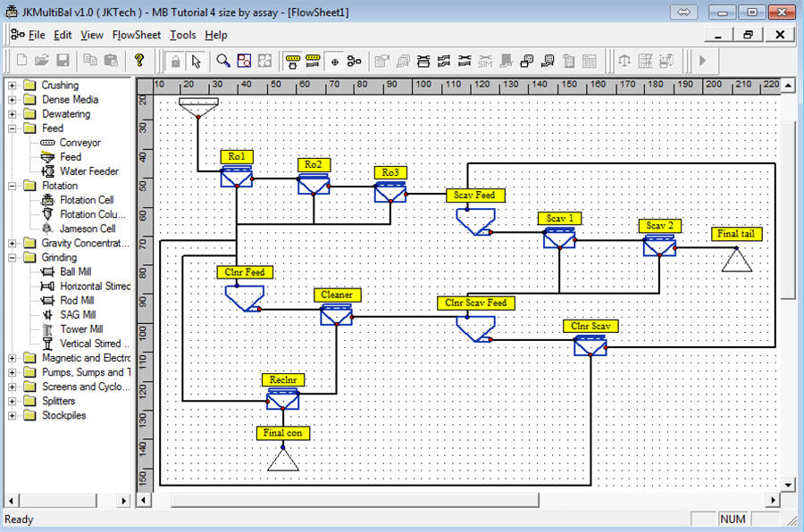Toggle the crosshair port display button
Viewport: 804px width, 532px height.
(x=334, y=61)
